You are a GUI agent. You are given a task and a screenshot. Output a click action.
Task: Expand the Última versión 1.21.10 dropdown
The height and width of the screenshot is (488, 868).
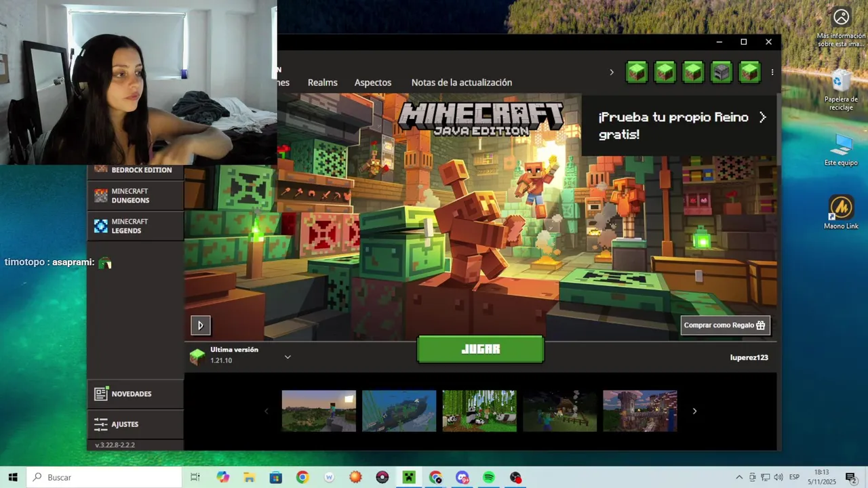point(288,357)
